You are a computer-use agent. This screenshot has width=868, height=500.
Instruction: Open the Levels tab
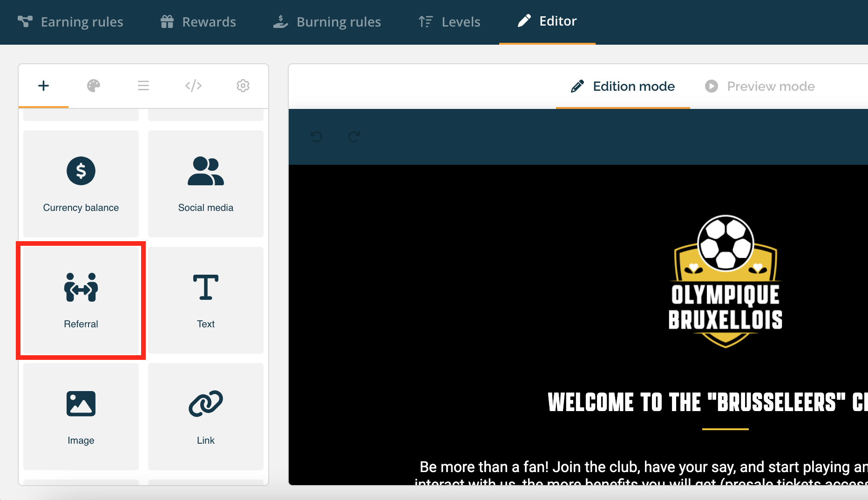pos(449,22)
